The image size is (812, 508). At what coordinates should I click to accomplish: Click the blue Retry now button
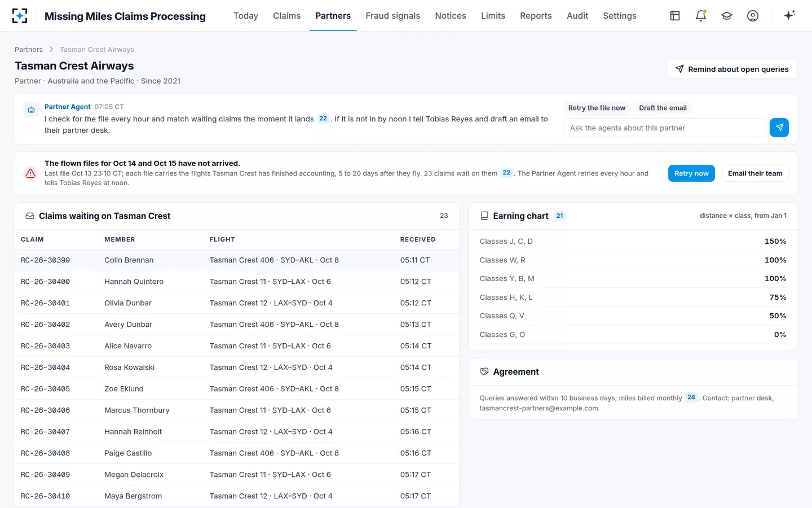(691, 173)
